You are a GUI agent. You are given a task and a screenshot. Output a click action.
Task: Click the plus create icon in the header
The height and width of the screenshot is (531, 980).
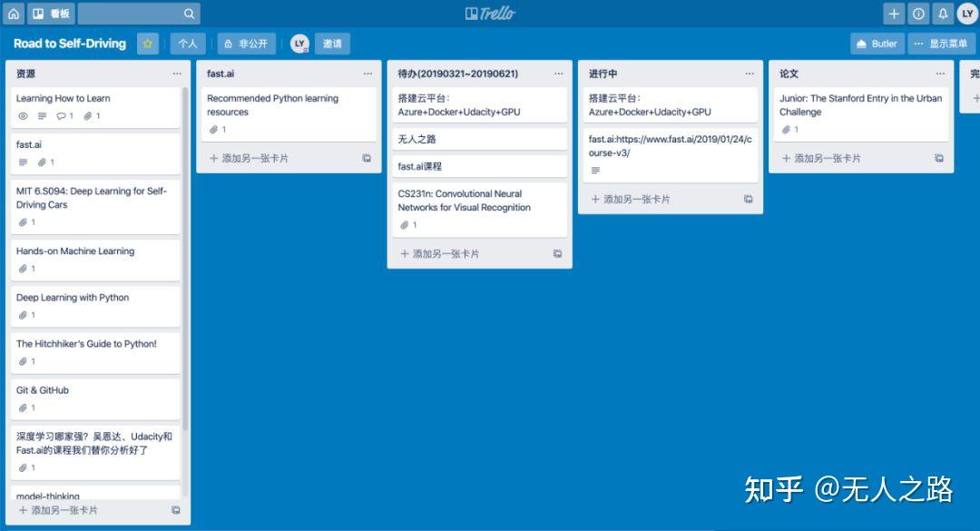click(894, 13)
